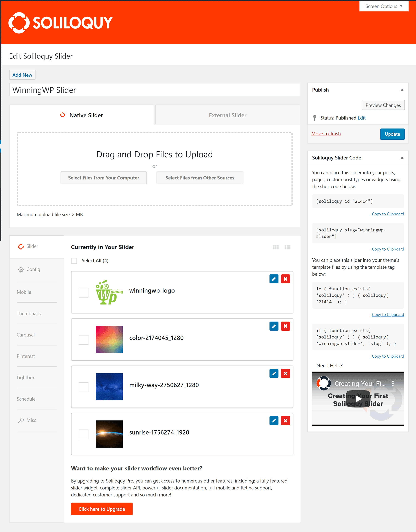Viewport: 416px width, 532px height.
Task: Click the edit pencil icon for color-2174045_1280
Action: pyautogui.click(x=274, y=326)
